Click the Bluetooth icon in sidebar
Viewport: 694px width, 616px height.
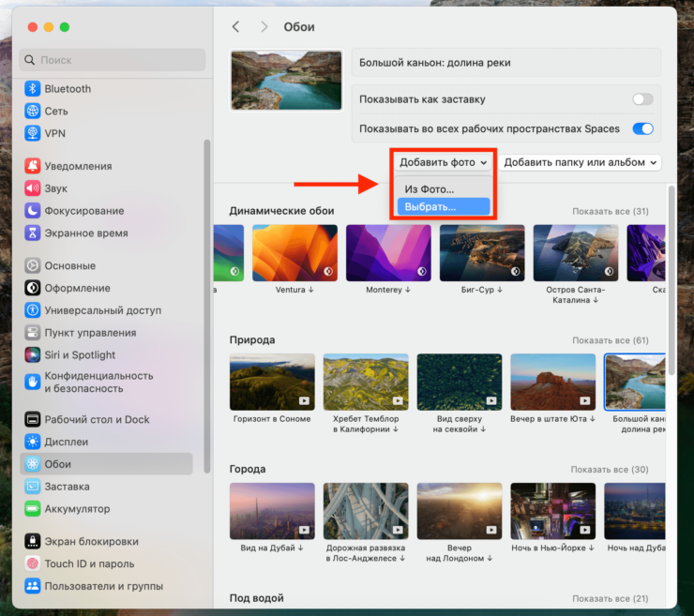click(33, 89)
